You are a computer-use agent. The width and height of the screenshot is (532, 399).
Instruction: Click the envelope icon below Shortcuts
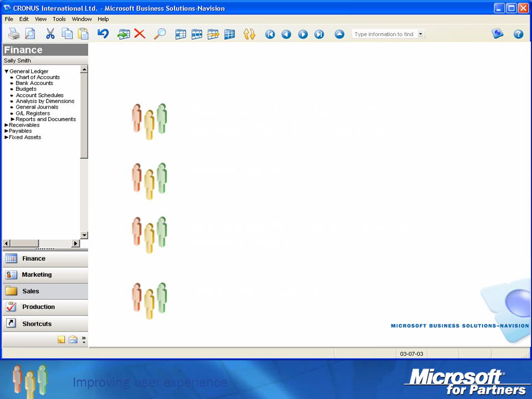tap(73, 339)
